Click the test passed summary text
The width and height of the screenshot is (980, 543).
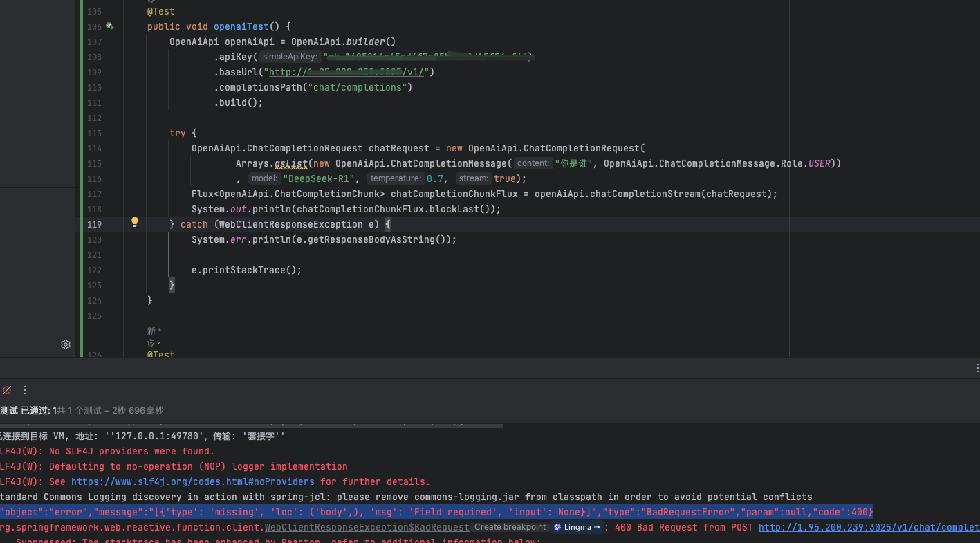82,410
